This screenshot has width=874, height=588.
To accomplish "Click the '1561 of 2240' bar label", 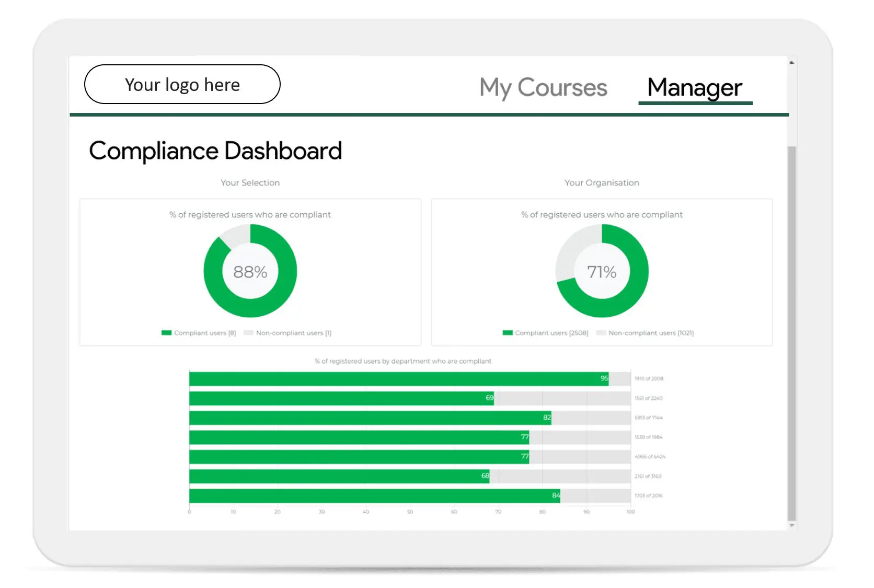I will [x=648, y=398].
